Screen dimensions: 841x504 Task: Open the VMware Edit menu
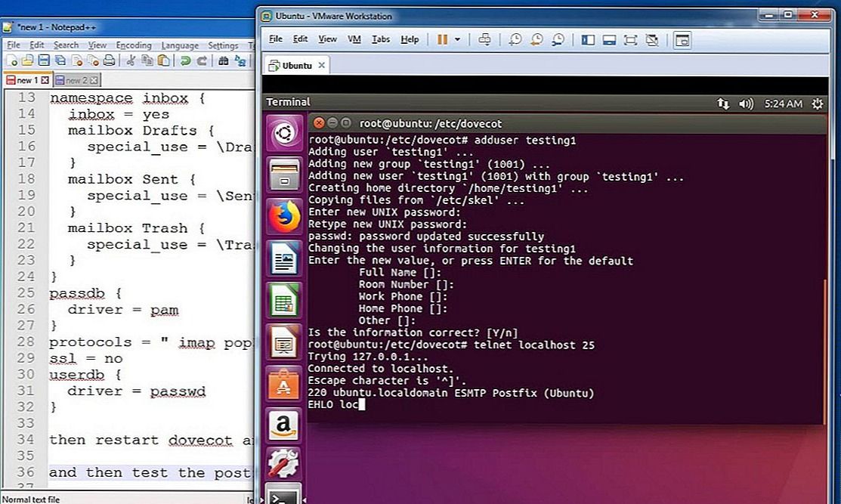[300, 39]
